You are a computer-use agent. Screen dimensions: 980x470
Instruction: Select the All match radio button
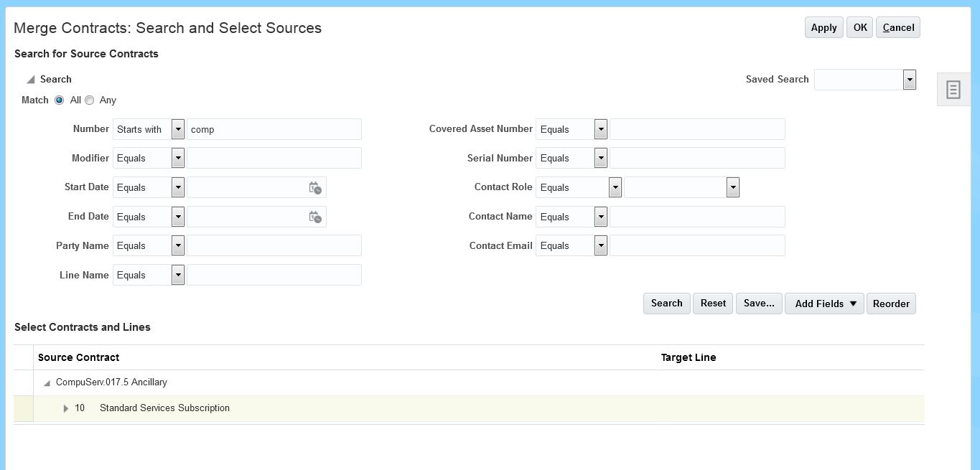click(60, 100)
